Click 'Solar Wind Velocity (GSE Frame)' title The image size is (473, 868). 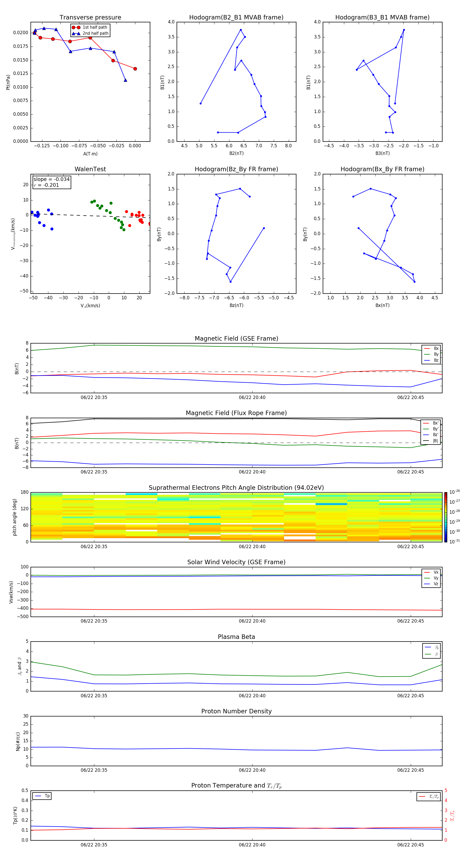point(236,562)
